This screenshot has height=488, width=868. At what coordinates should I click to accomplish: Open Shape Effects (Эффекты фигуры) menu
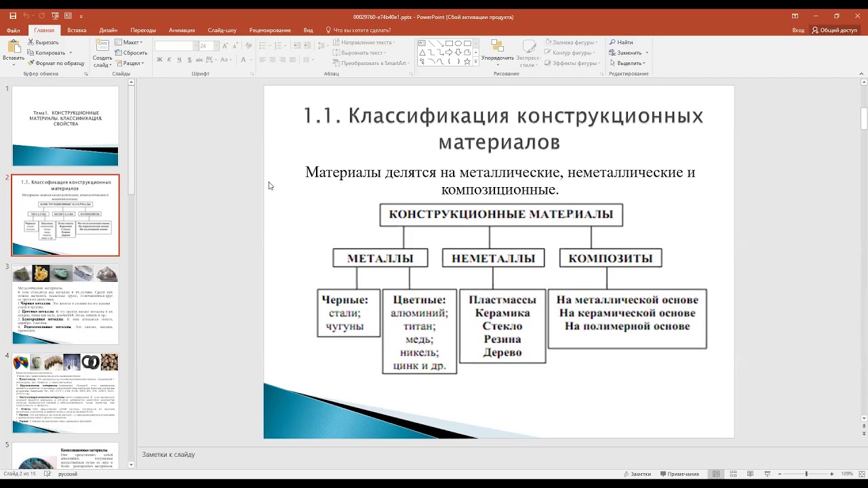[572, 63]
